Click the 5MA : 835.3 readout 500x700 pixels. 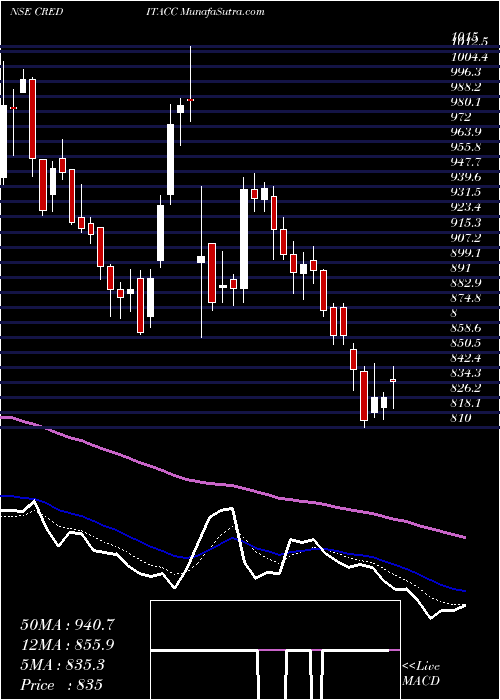62,665
